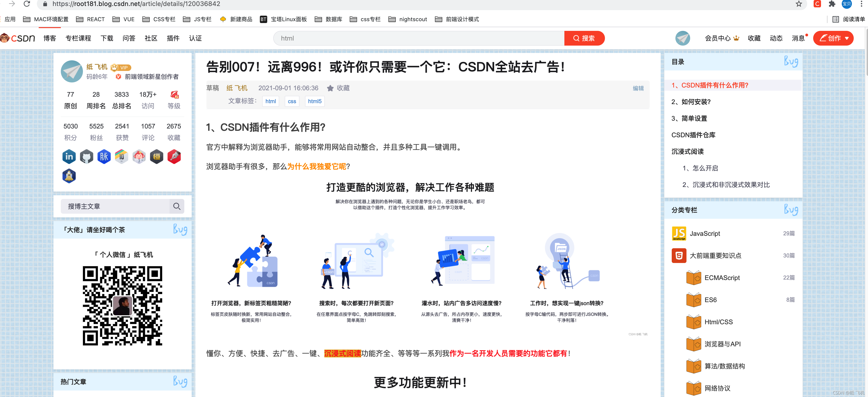The image size is (868, 397).
Task: Jump to TOC item CSDN插件仓库
Action: [x=693, y=135]
